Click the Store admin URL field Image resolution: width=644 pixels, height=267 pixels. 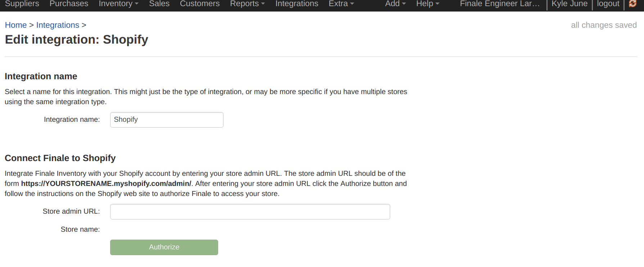[x=250, y=212]
